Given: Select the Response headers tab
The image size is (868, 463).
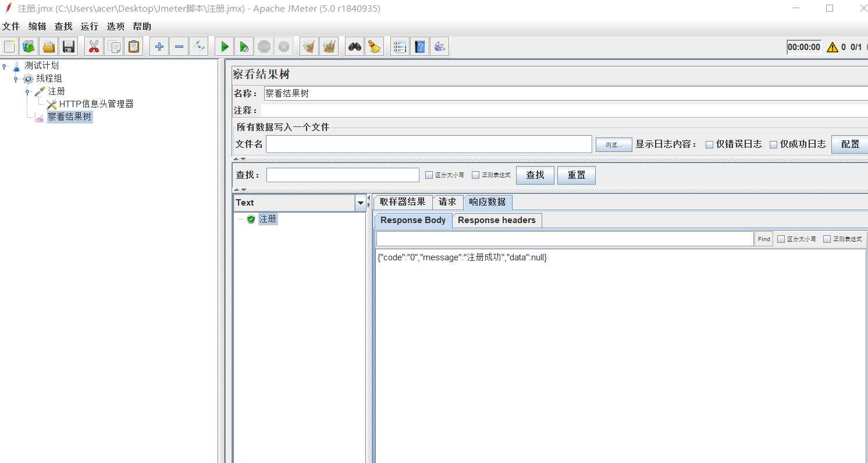Looking at the screenshot, I should 497,220.
